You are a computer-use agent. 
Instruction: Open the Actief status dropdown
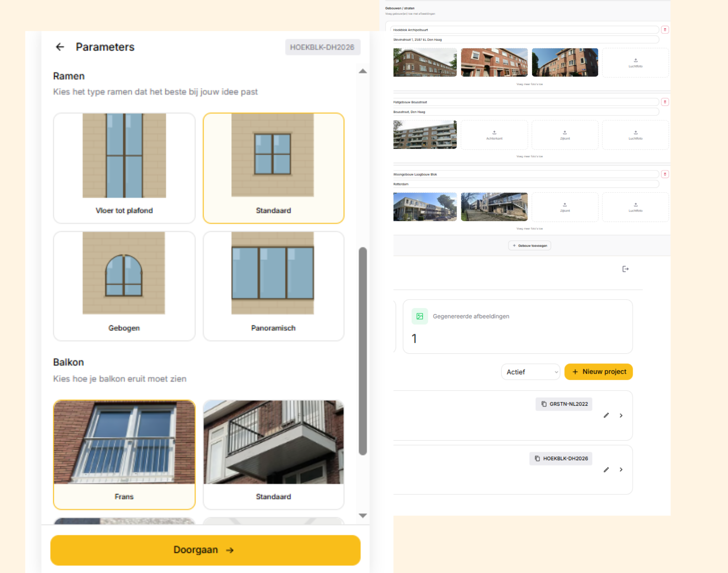530,372
